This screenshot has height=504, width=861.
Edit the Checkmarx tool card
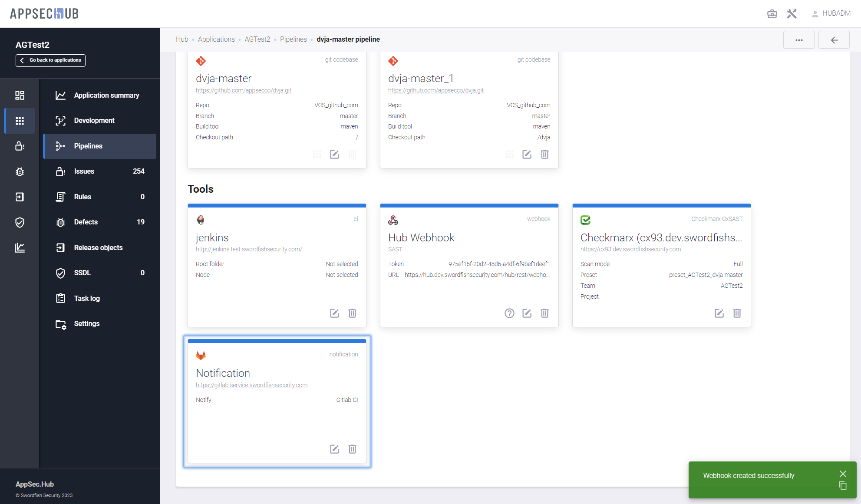pos(719,313)
